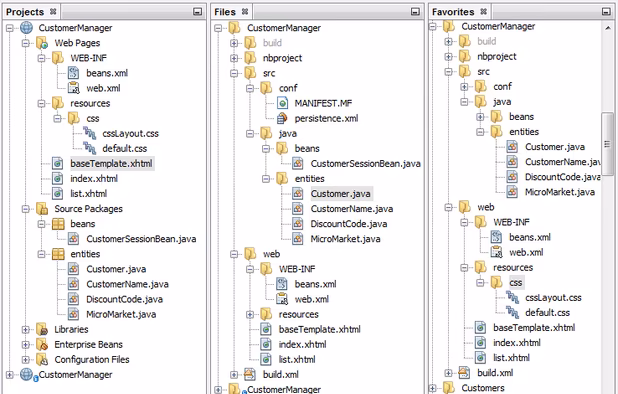Select index.xhtml in Projects tree
Viewport: 618px width, 394px height.
click(x=94, y=178)
